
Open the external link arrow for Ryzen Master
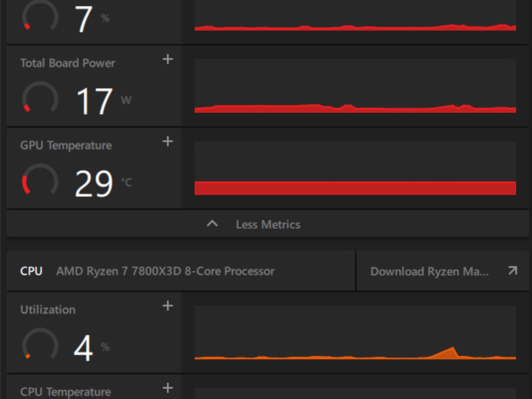(x=513, y=271)
